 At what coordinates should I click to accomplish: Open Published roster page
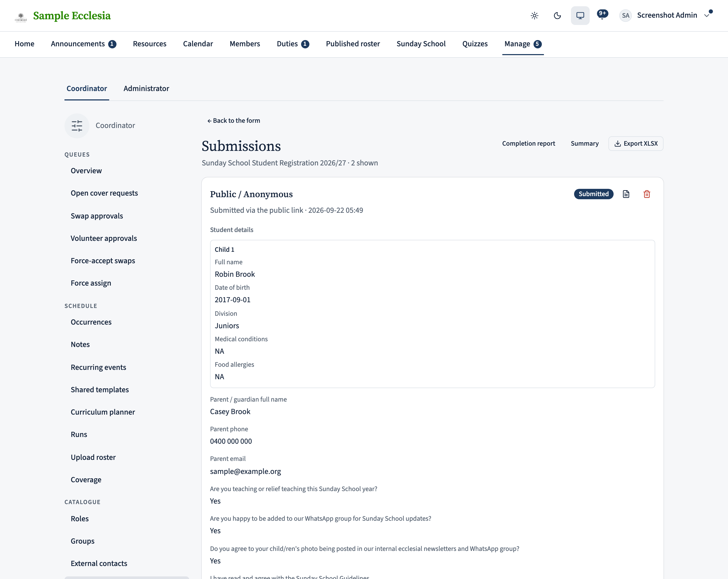point(353,44)
